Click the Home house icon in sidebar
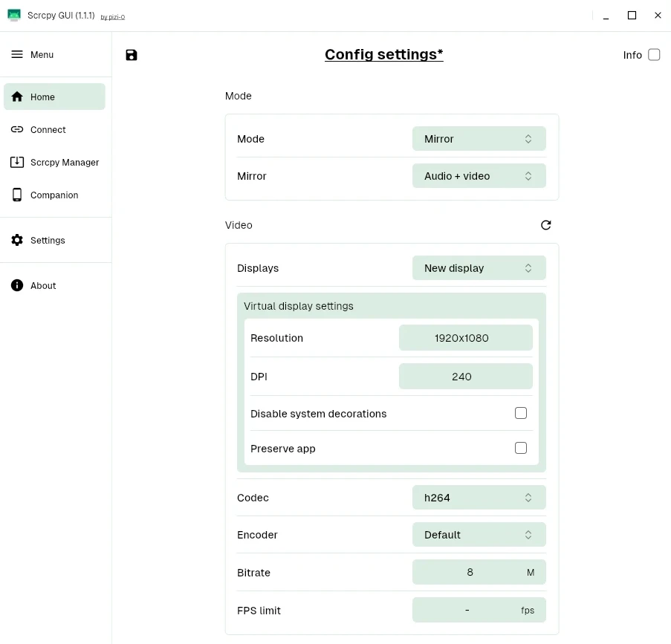Screen dimensions: 671x644 [x=17, y=97]
